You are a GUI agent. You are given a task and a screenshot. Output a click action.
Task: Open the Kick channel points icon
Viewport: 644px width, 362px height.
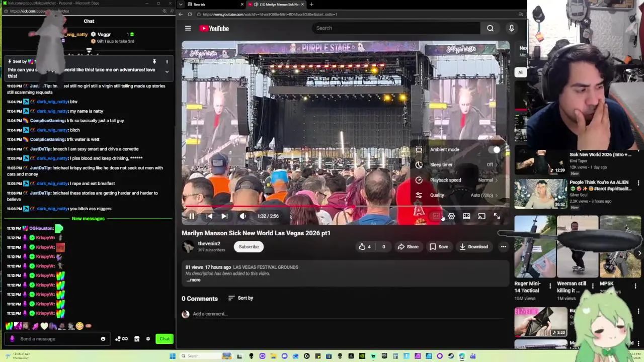click(121, 339)
